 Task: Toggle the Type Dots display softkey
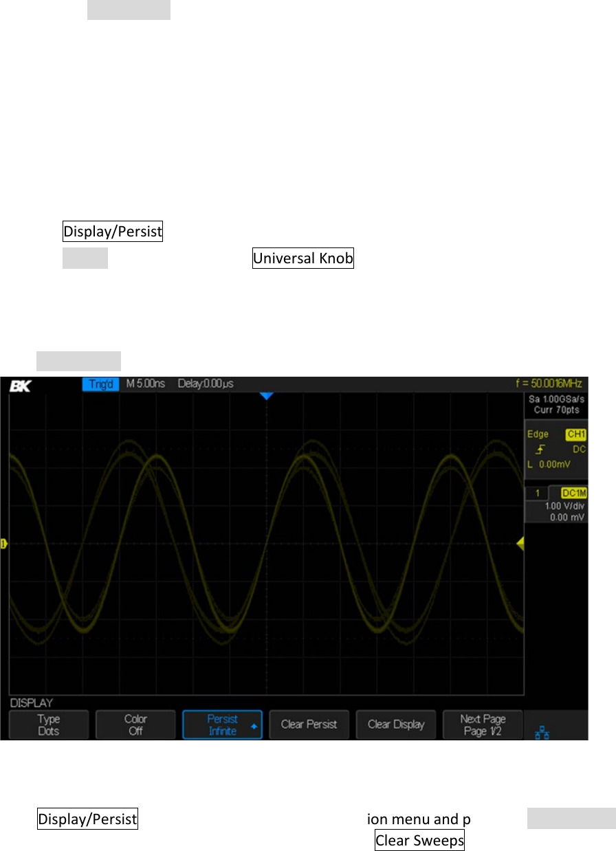click(x=48, y=725)
